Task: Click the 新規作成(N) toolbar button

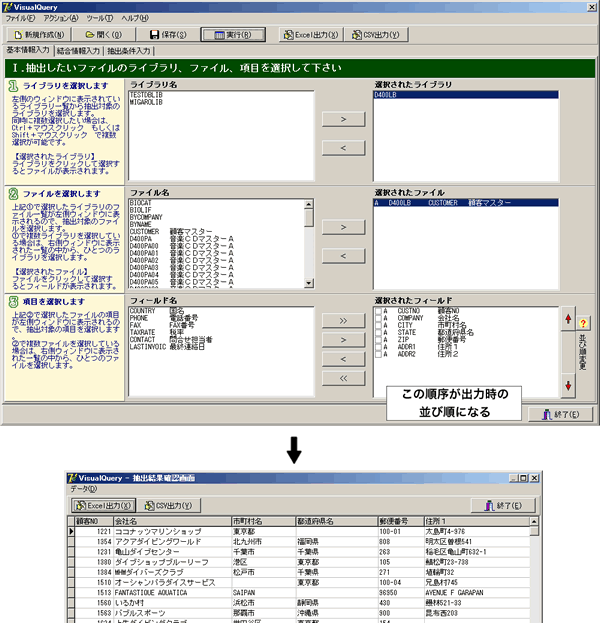Action: [x=39, y=35]
